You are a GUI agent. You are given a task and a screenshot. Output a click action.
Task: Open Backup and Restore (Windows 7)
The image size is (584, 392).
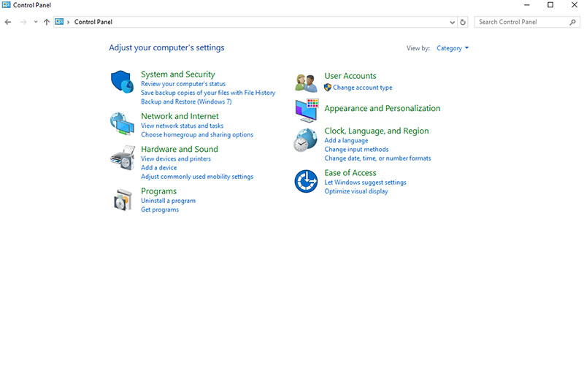click(186, 101)
